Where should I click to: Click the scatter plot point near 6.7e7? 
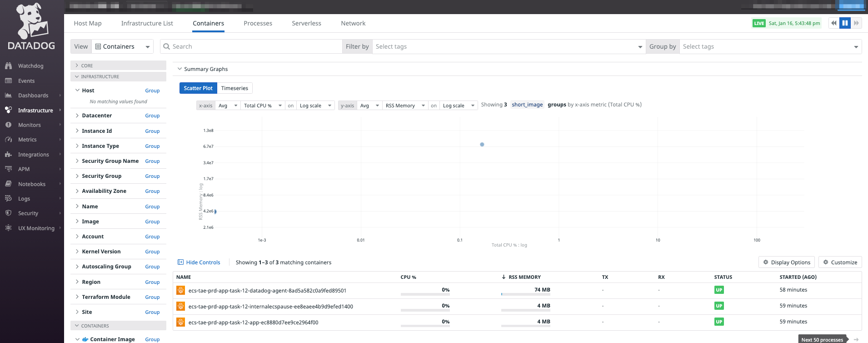(x=482, y=144)
